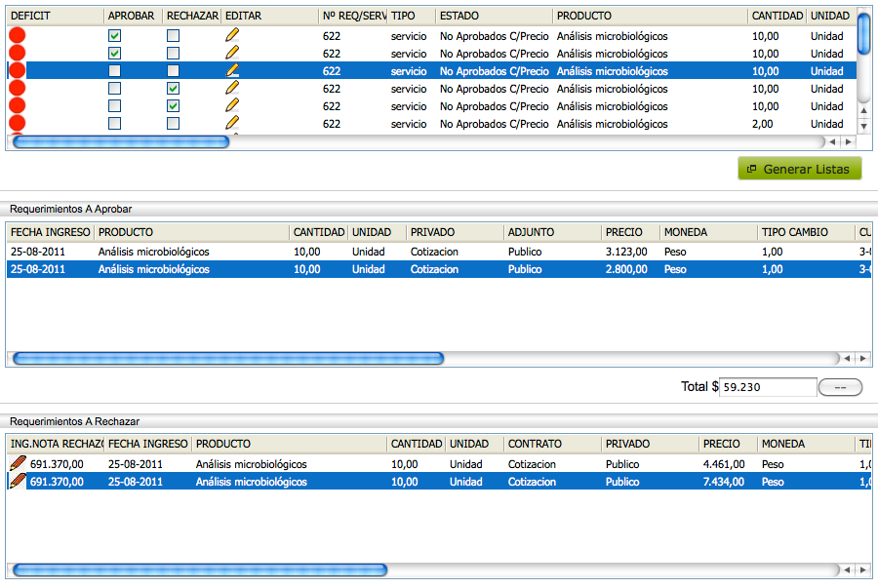Screen dimensions: 878x588
Task: Click the Requerimientos A Aprobar section title
Action: (70, 209)
